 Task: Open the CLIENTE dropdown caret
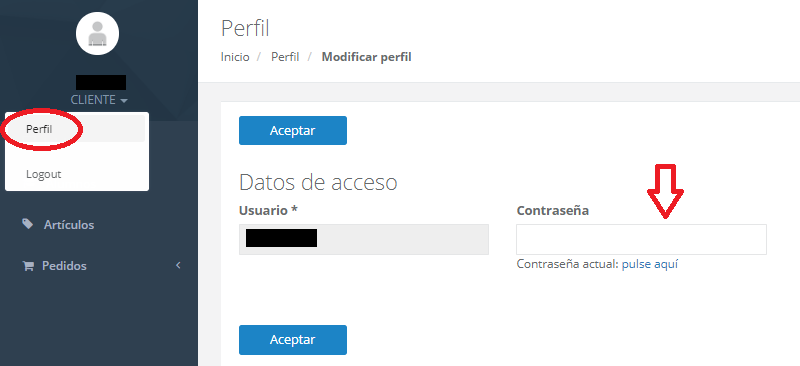point(124,101)
